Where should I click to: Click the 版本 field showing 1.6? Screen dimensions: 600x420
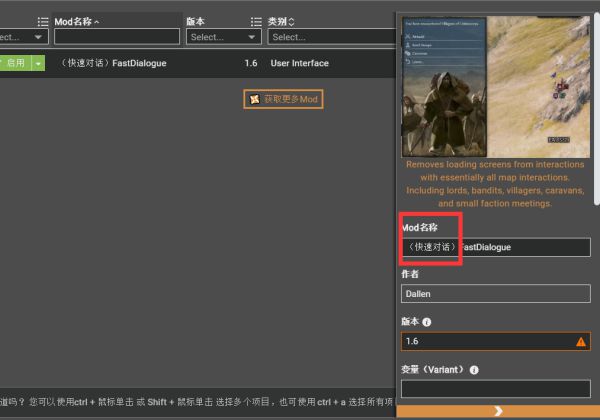(x=485, y=342)
